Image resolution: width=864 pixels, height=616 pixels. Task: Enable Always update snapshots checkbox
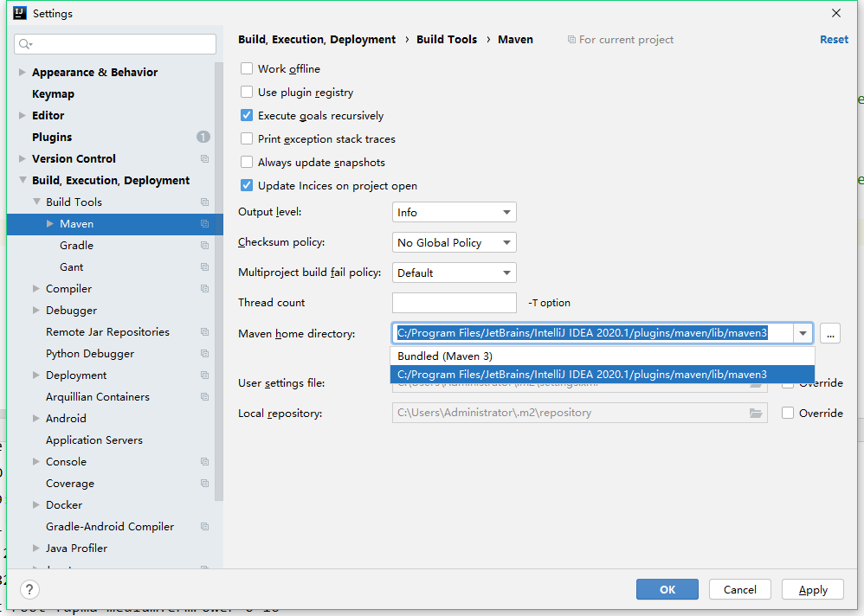point(247,163)
